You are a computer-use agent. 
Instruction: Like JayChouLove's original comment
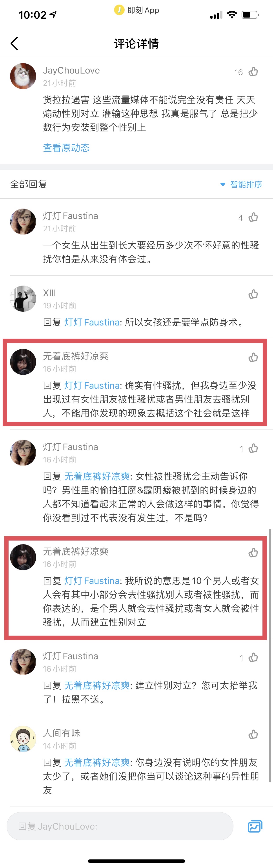pos(253,72)
